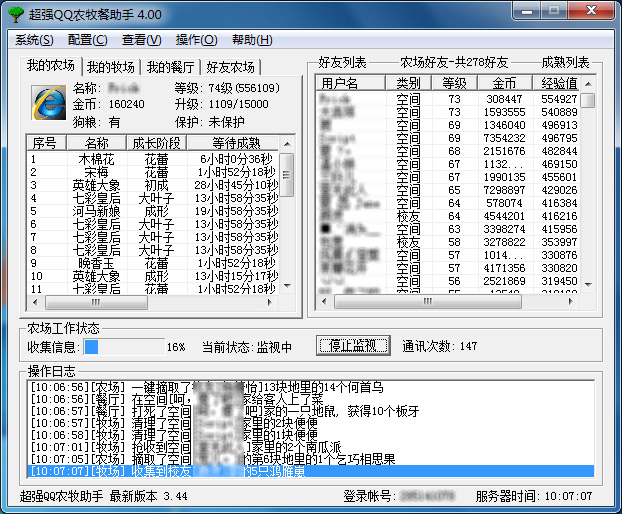The height and width of the screenshot is (514, 622).
Task: Switch to the 好友农场 tab
Action: [230, 67]
